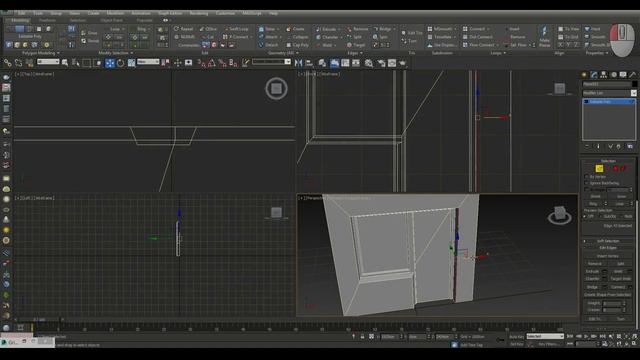Switch to the Object Paint ribbon tab
Viewport: 640px width, 360px height.
(111, 20)
